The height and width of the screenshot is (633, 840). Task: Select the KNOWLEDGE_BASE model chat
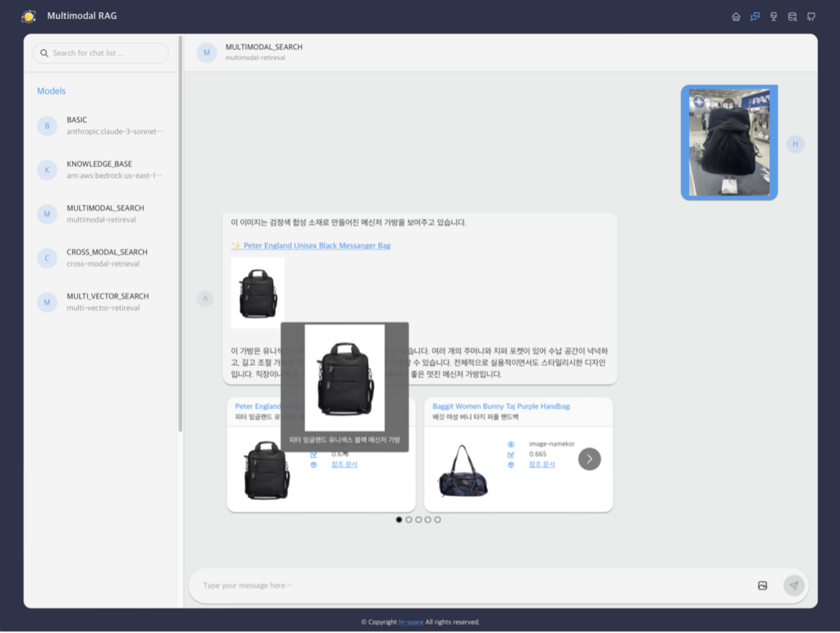[101, 170]
